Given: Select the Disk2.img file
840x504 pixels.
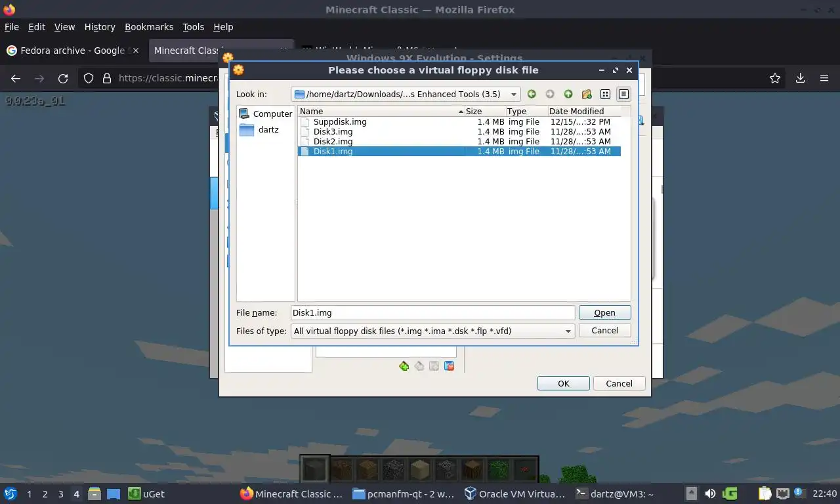Looking at the screenshot, I should click(459, 141).
